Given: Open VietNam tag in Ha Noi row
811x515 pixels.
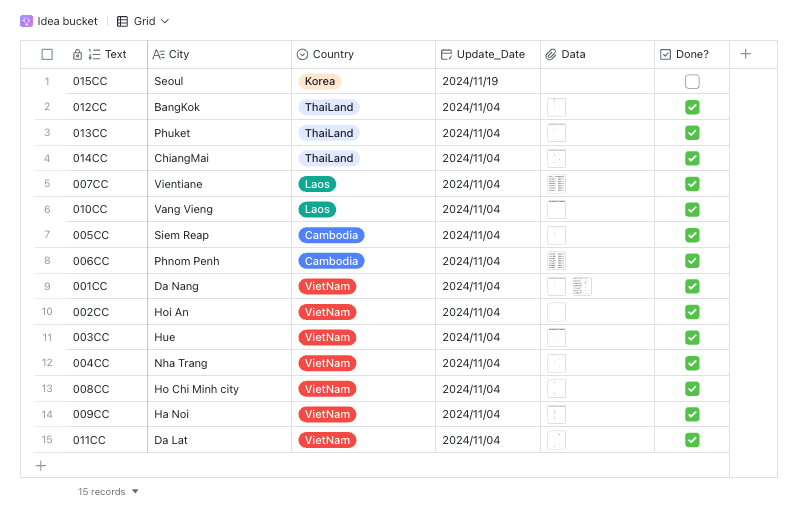Looking at the screenshot, I should click(x=327, y=414).
